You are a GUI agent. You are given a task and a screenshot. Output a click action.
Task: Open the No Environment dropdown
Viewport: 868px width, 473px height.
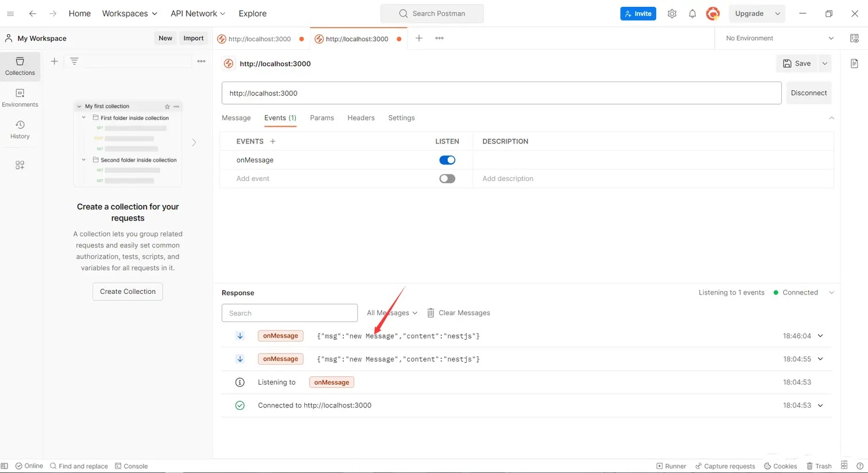tap(779, 38)
